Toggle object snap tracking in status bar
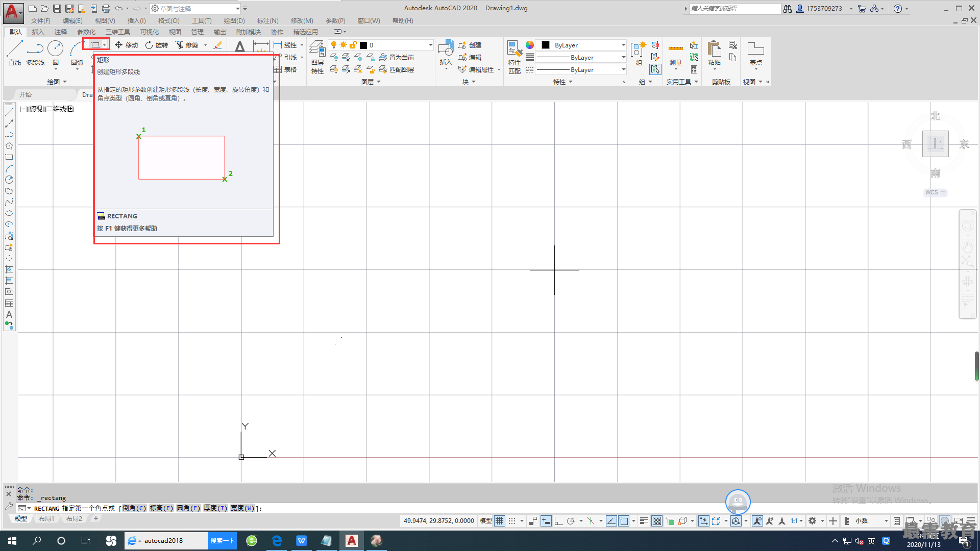980x551 pixels. [x=611, y=521]
